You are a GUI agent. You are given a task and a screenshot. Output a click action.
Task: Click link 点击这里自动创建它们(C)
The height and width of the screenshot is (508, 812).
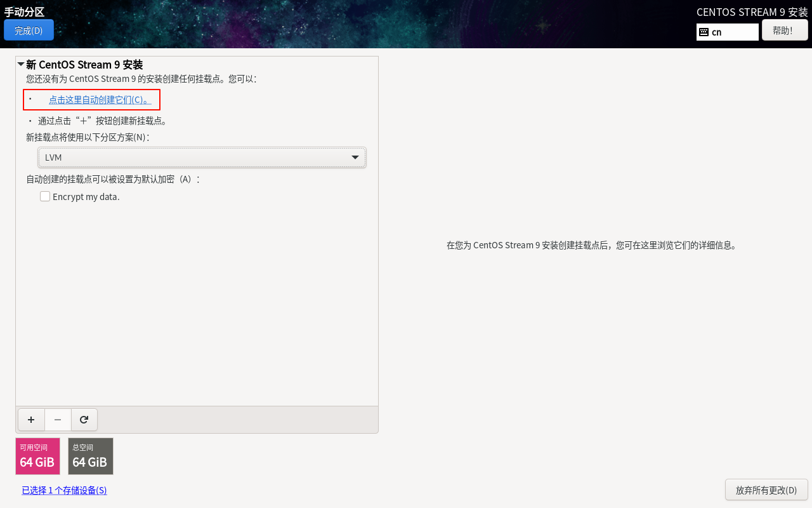click(x=100, y=100)
